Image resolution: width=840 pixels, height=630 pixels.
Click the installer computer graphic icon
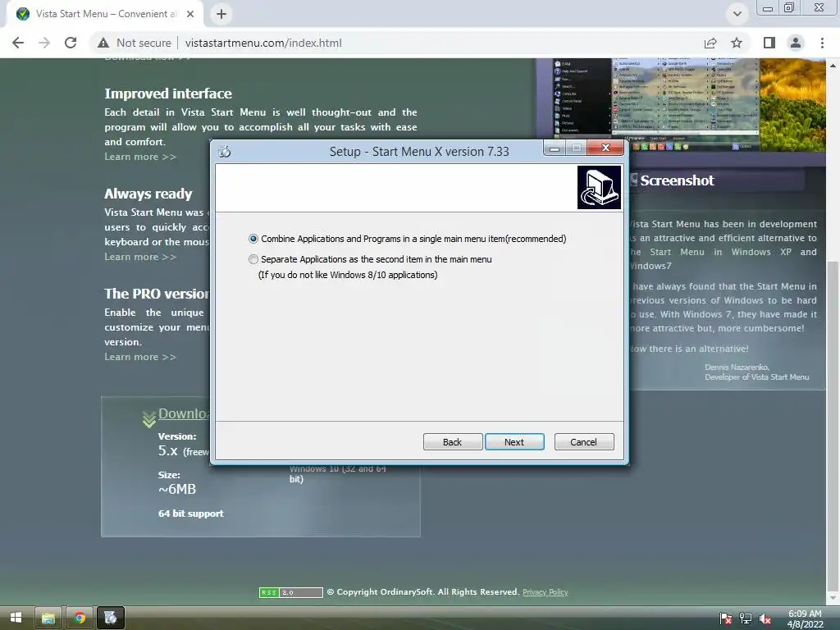(x=599, y=187)
